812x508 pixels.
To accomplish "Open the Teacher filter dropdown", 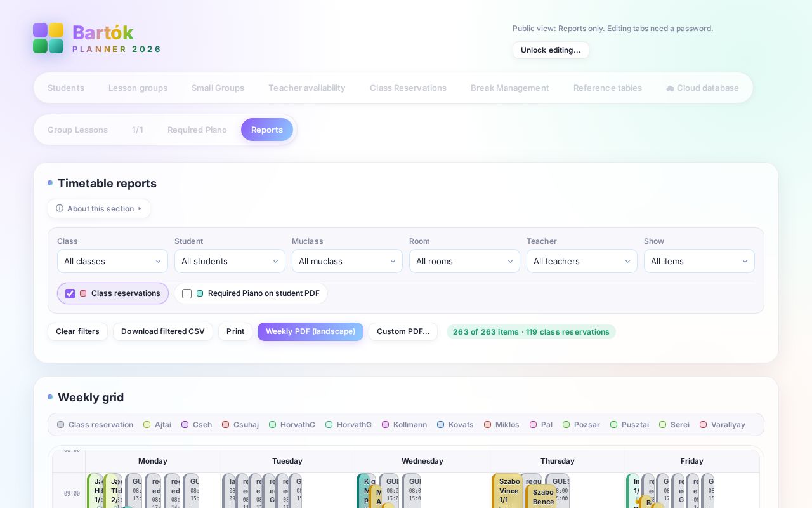I will [x=582, y=261].
